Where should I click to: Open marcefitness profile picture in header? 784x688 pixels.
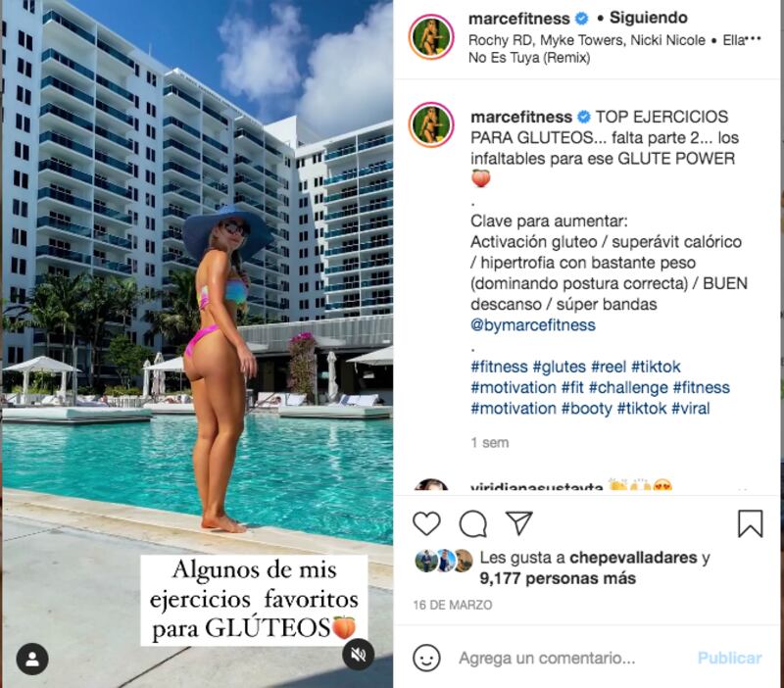coord(431,37)
